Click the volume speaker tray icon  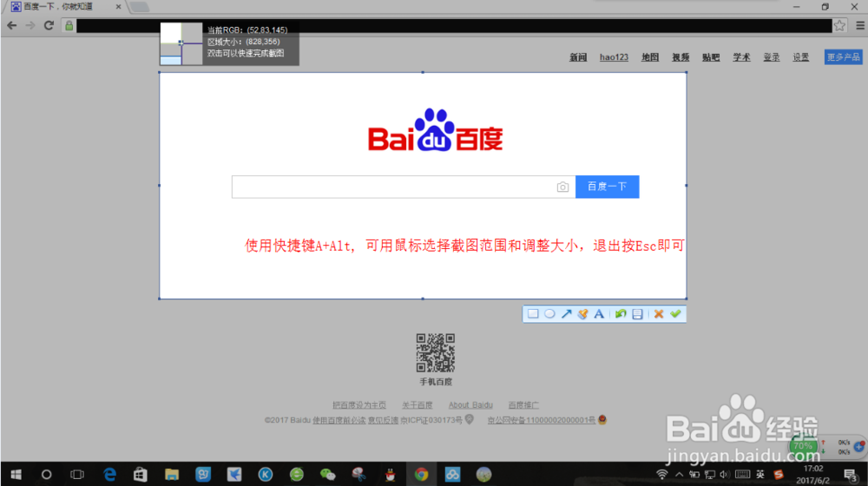point(725,475)
